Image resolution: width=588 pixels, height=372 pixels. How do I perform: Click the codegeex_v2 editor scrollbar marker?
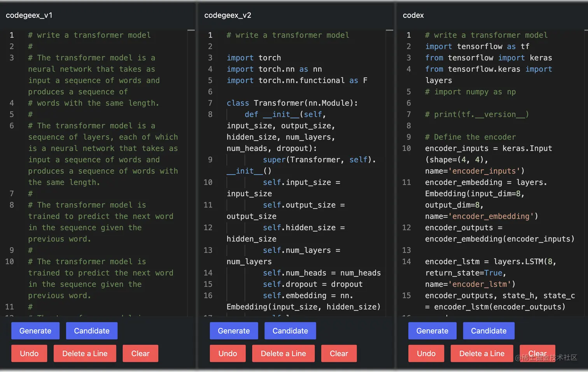click(x=390, y=30)
